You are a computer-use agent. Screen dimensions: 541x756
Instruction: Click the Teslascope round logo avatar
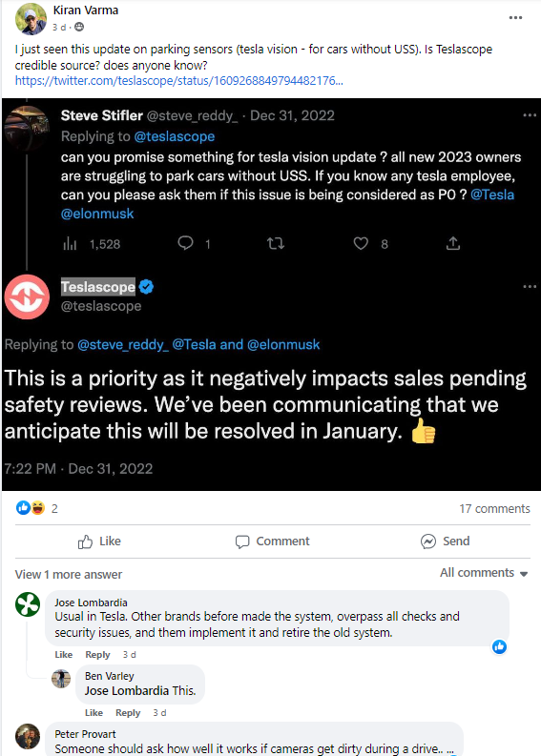point(27,297)
